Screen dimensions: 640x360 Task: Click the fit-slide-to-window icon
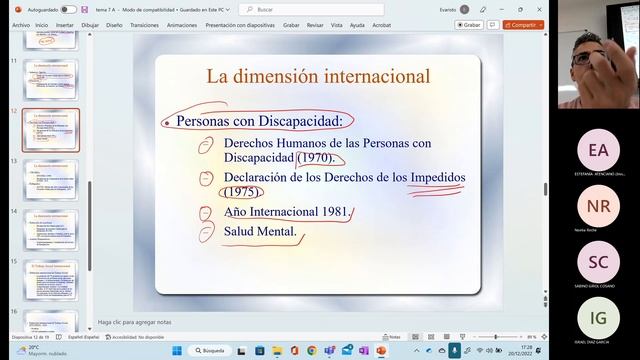click(x=544, y=337)
